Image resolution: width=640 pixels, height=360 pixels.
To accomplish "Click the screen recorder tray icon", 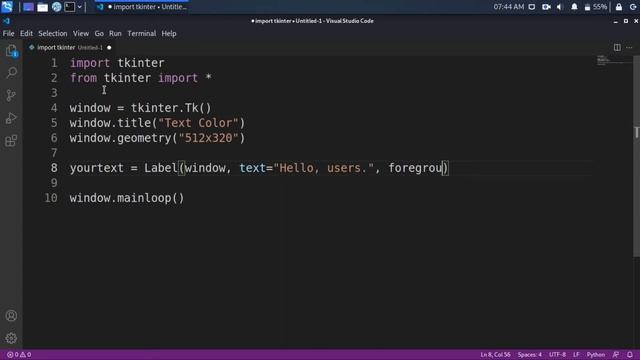I will click(546, 7).
